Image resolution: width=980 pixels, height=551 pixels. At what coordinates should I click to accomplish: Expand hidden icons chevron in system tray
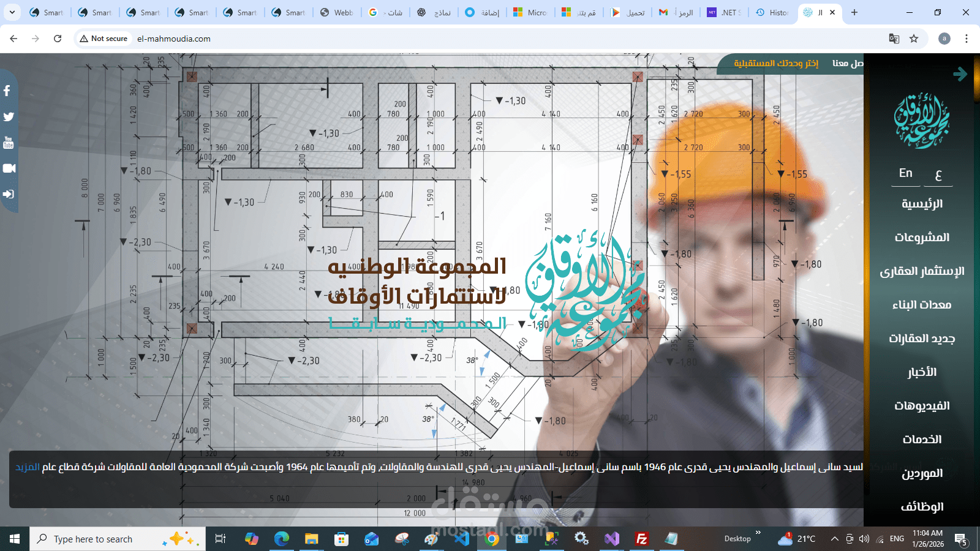[x=834, y=539]
